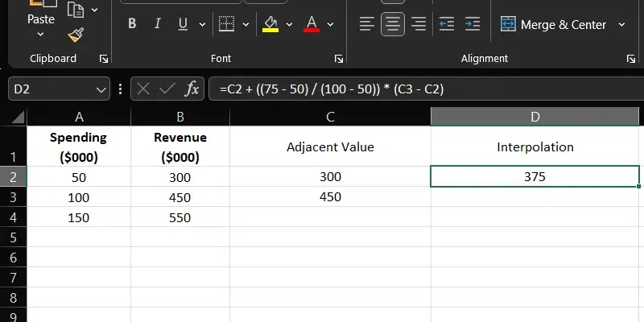
Task: Toggle Italic formatting
Action: tap(157, 24)
